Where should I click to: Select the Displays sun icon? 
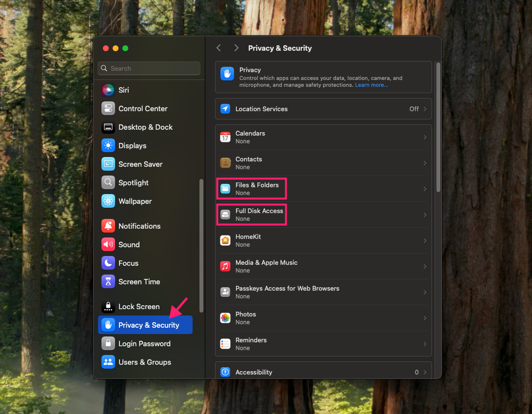(x=108, y=146)
